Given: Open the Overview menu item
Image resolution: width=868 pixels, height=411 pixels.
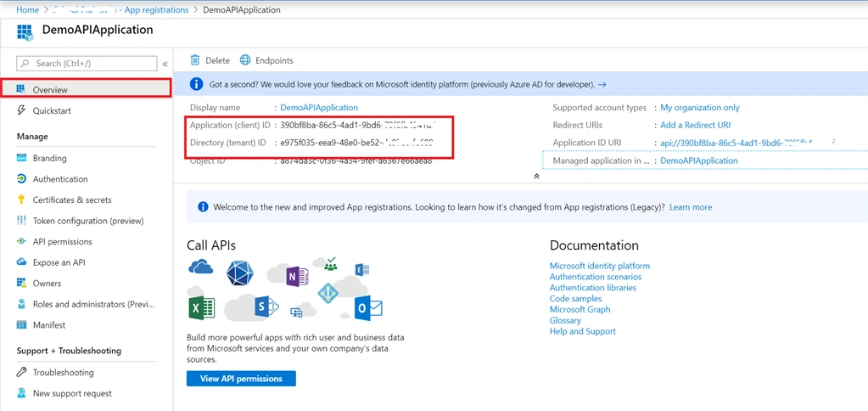Looking at the screenshot, I should pos(87,89).
